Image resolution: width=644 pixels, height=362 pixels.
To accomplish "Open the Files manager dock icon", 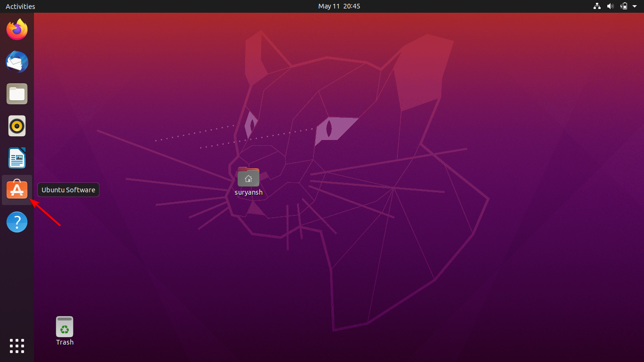I will click(17, 94).
